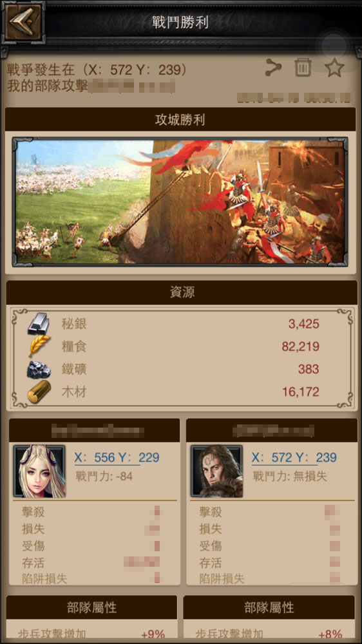
Task: Favorite report with star icon
Action: click(334, 68)
